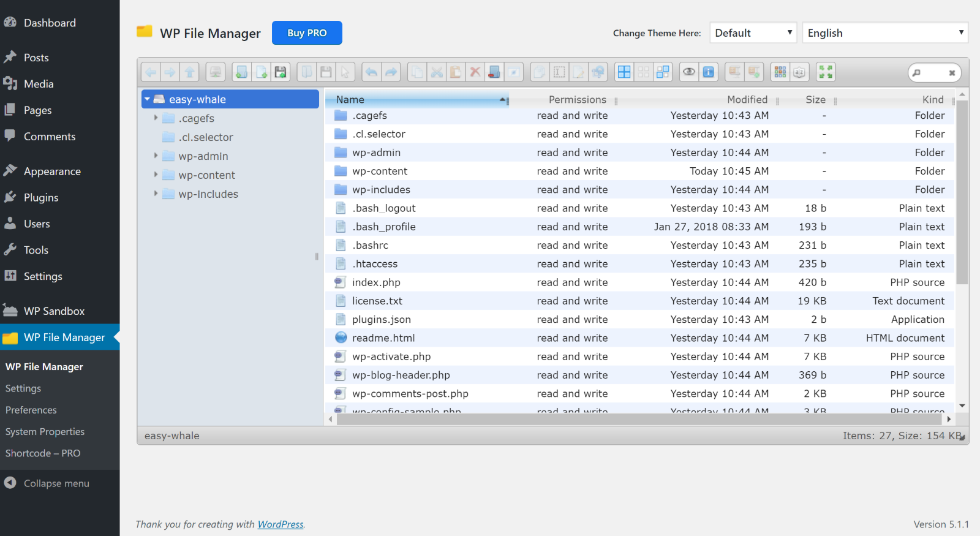Select the .htaccess file row

[639, 263]
